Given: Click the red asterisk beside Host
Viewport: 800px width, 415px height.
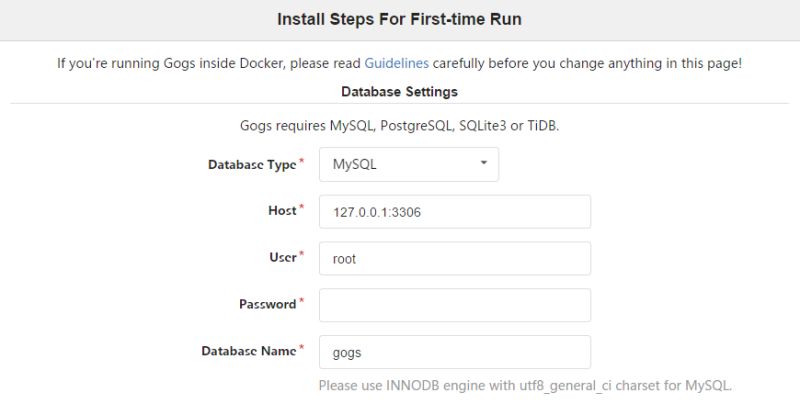Looking at the screenshot, I should click(x=301, y=208).
